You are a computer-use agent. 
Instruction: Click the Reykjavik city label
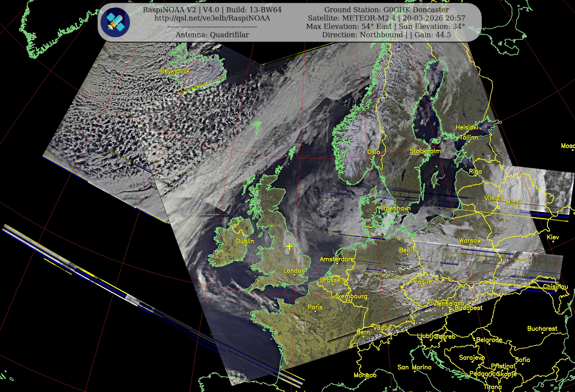(175, 71)
